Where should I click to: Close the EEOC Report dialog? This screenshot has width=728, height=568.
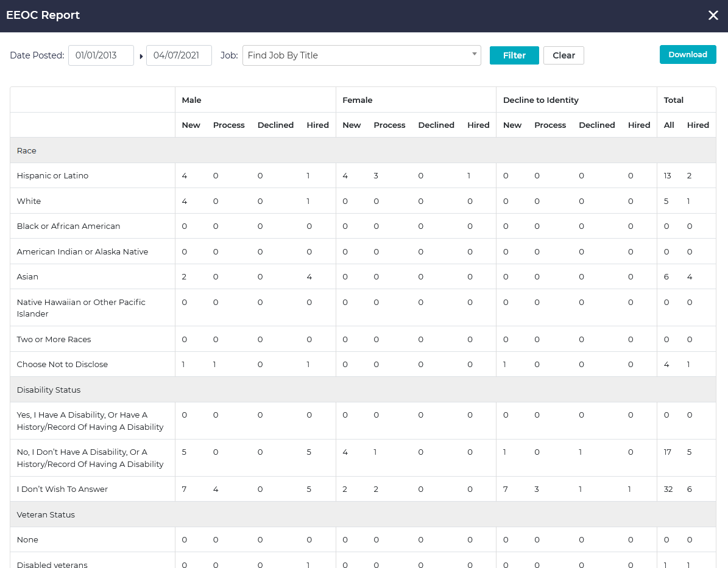click(x=713, y=16)
